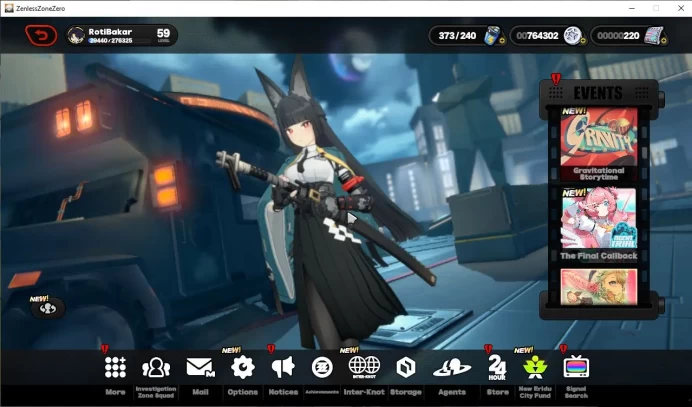The width and height of the screenshot is (692, 407).
Task: Open the Signal Search TV icon
Action: coord(576,366)
